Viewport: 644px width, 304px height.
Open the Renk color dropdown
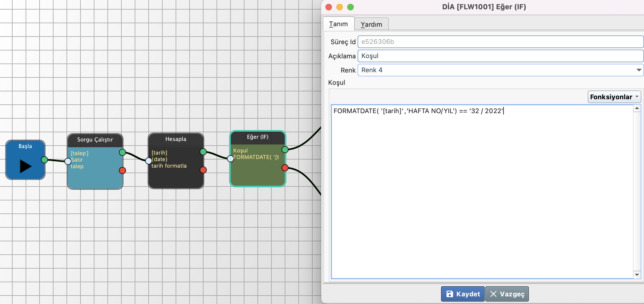click(x=638, y=70)
